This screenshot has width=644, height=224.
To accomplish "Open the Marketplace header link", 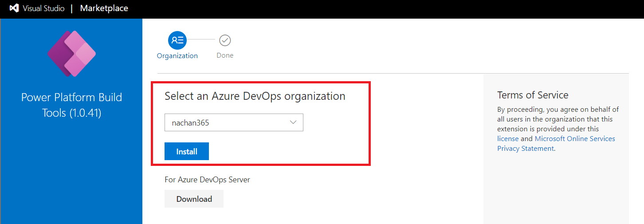I will tap(104, 8).
